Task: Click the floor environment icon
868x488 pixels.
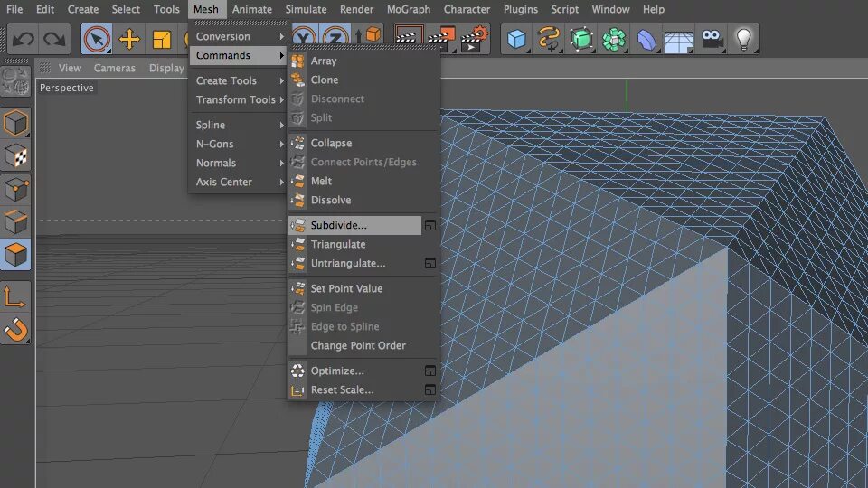Action: point(679,41)
